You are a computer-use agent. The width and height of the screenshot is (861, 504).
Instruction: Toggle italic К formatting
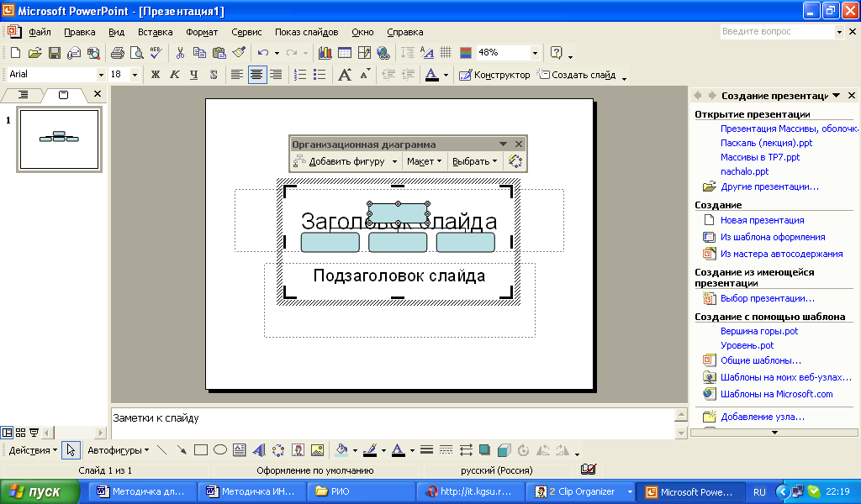[x=175, y=75]
